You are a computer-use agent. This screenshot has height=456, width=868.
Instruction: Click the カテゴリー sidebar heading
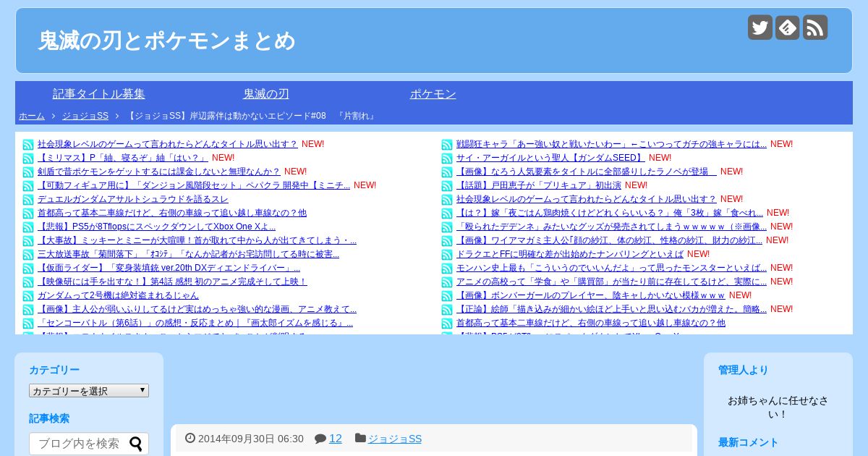pyautogui.click(x=54, y=370)
